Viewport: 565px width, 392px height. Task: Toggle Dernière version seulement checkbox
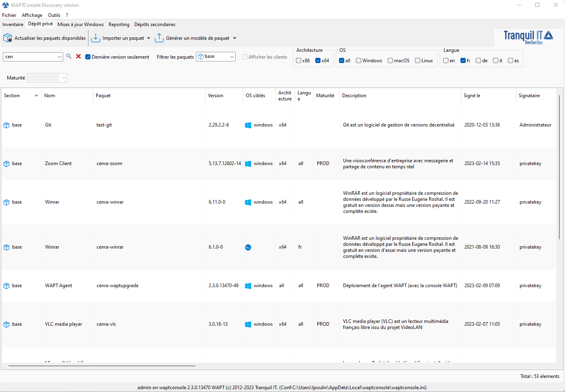pos(88,57)
